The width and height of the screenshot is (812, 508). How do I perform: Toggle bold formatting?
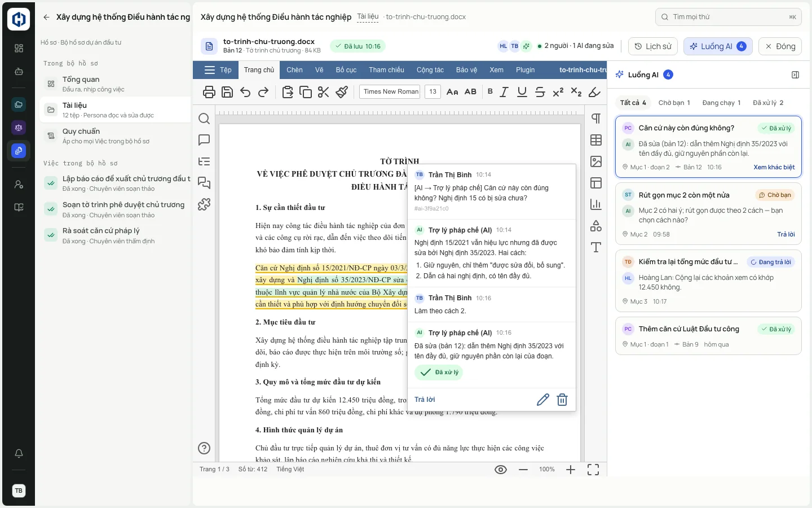490,92
